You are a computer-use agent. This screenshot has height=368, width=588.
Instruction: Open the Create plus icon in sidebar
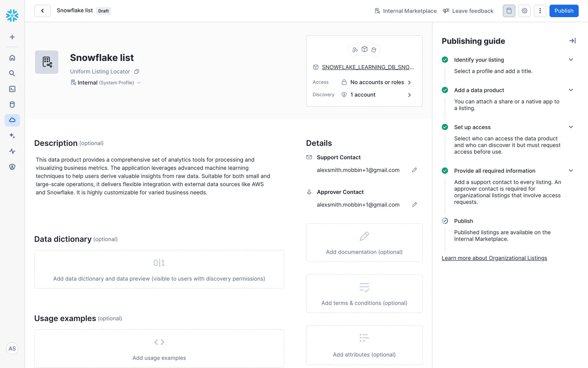pos(12,37)
